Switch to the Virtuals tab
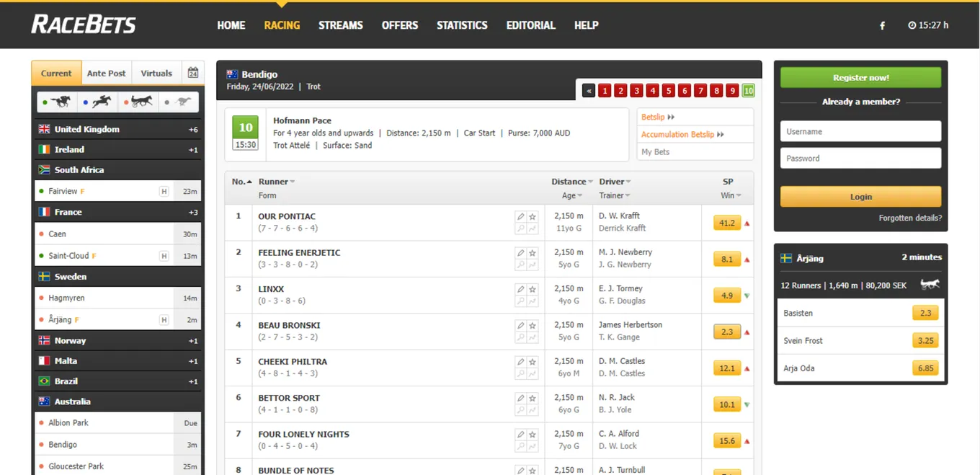The width and height of the screenshot is (980, 475). (x=156, y=74)
